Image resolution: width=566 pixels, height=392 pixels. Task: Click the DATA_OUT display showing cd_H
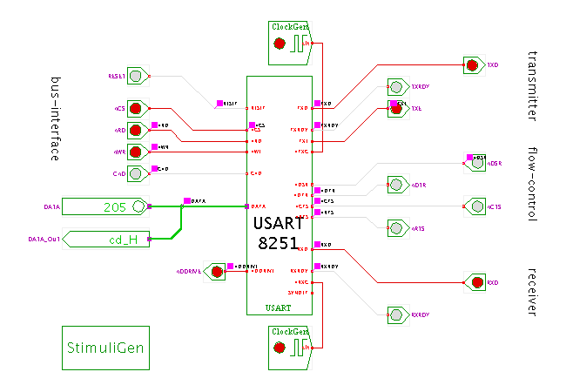click(x=105, y=240)
